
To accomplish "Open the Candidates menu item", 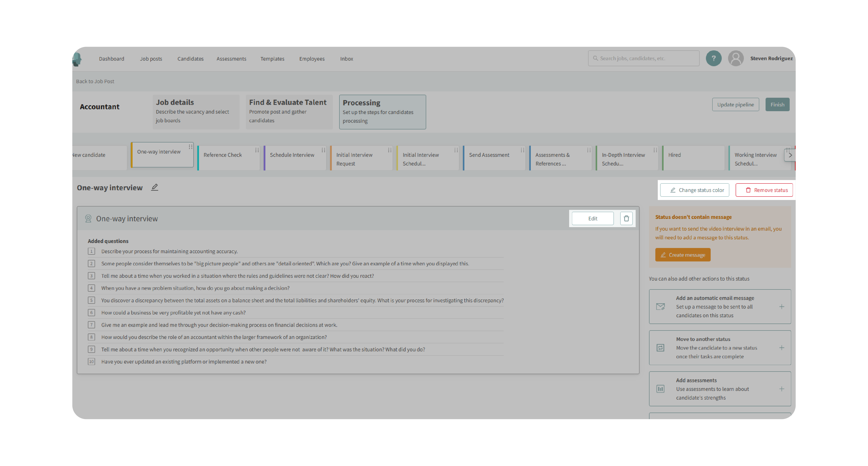I will click(x=190, y=59).
